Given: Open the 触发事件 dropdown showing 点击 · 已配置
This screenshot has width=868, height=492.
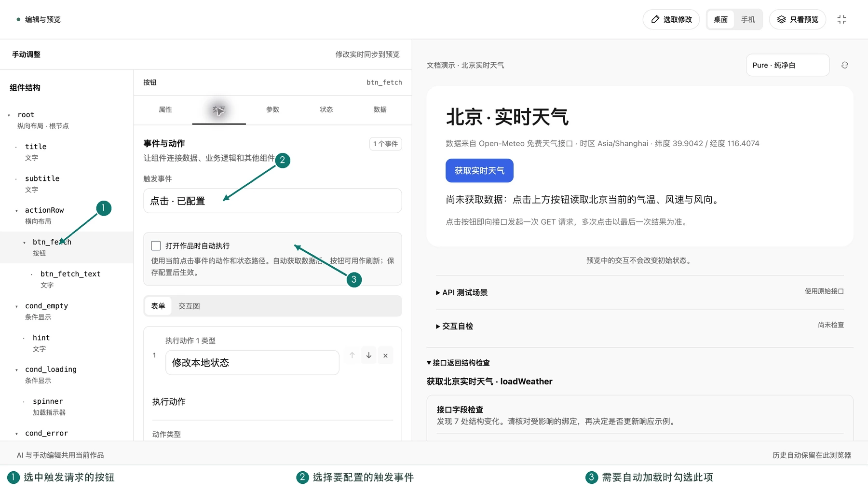Looking at the screenshot, I should tap(272, 201).
